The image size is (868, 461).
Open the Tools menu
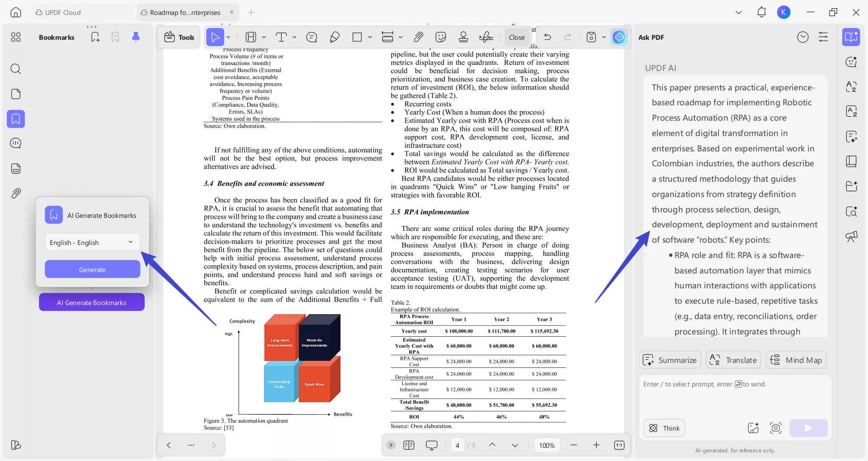click(x=179, y=37)
